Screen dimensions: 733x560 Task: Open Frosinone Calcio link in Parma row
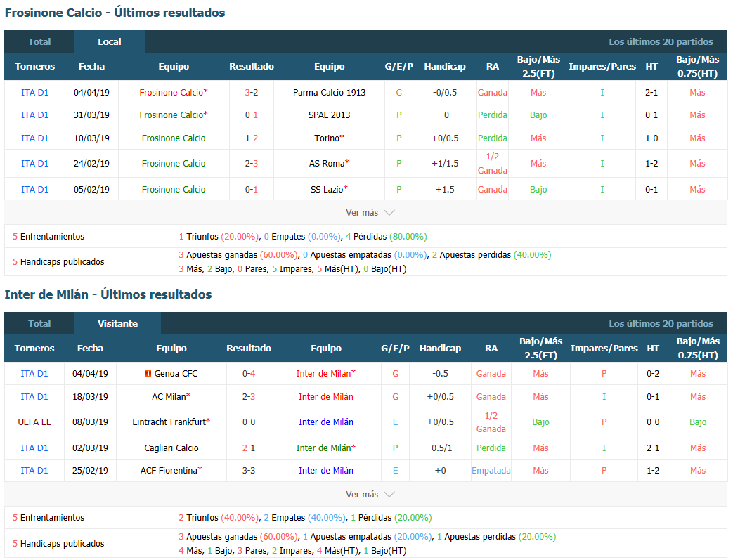[x=171, y=93]
